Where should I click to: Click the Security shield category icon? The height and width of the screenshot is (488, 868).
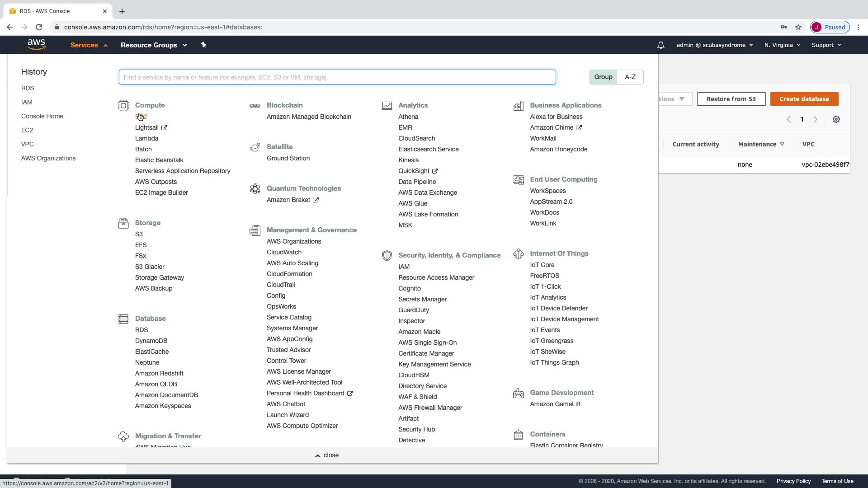(387, 256)
